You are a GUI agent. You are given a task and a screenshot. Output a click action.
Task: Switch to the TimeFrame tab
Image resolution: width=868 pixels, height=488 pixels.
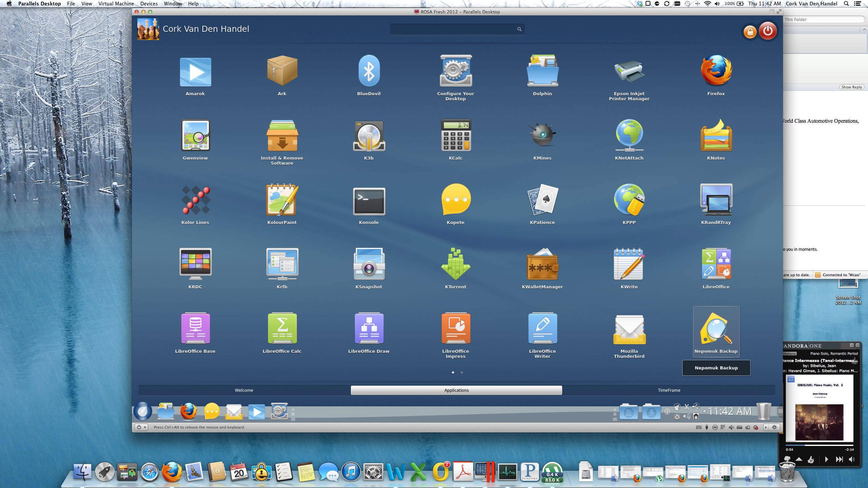[x=669, y=390]
